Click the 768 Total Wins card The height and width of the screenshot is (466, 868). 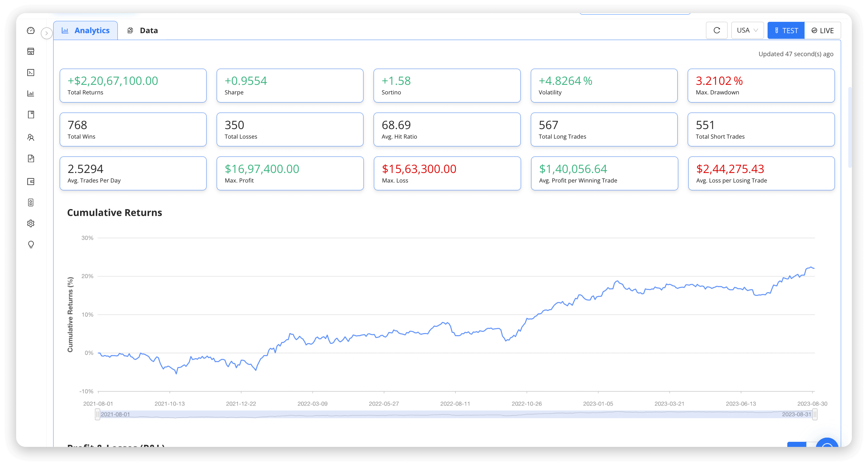click(133, 129)
